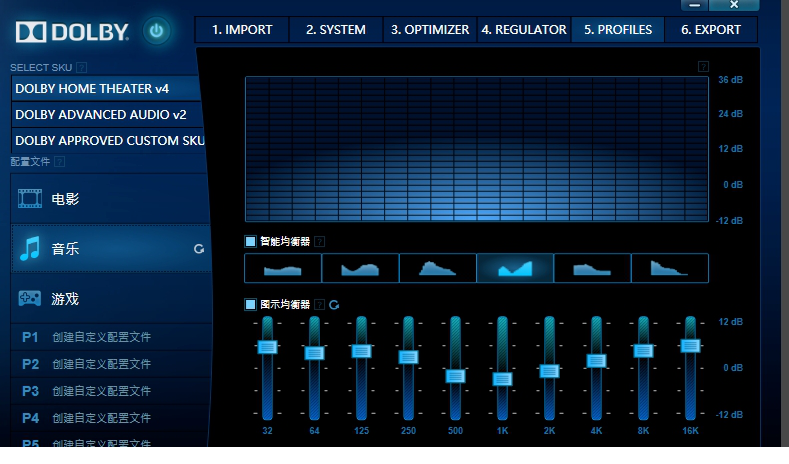Go to the 3. OPTIMIZER tab
Screen dimensions: 789x464
click(x=430, y=30)
